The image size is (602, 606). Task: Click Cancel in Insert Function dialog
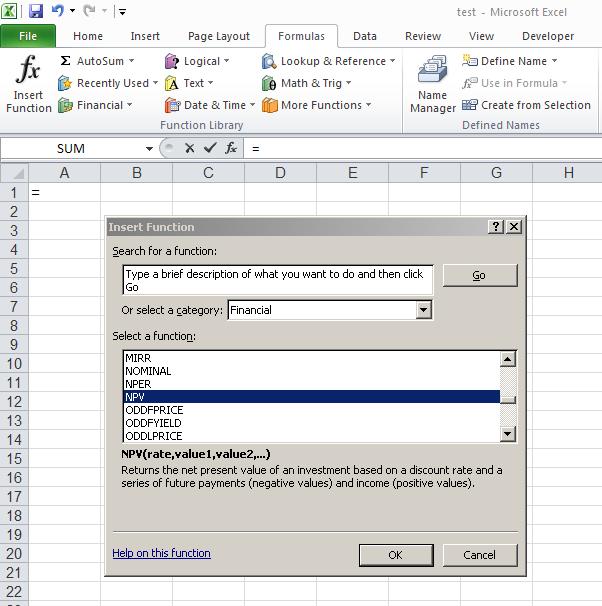[x=480, y=555]
